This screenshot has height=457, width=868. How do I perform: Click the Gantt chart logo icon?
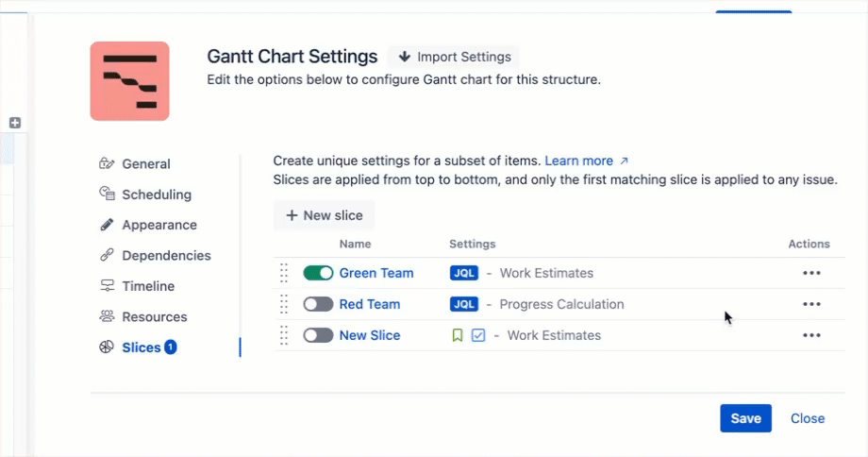coord(129,81)
